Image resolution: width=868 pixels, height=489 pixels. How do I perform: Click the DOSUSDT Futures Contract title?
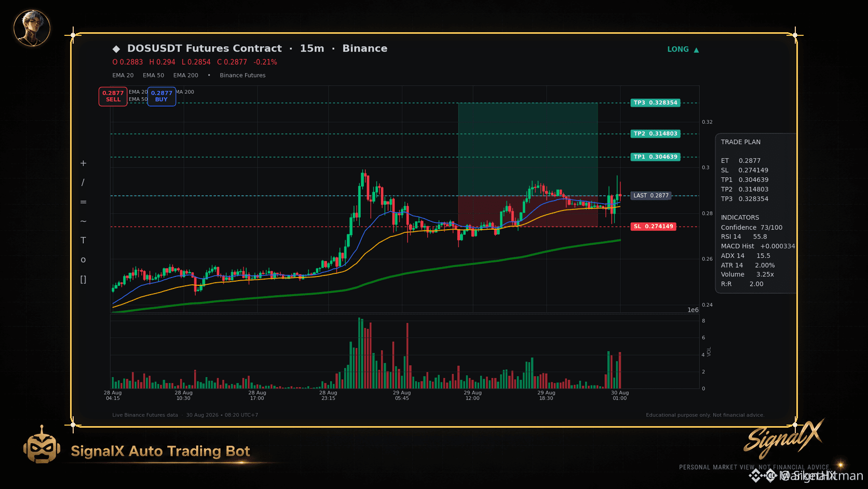point(205,48)
